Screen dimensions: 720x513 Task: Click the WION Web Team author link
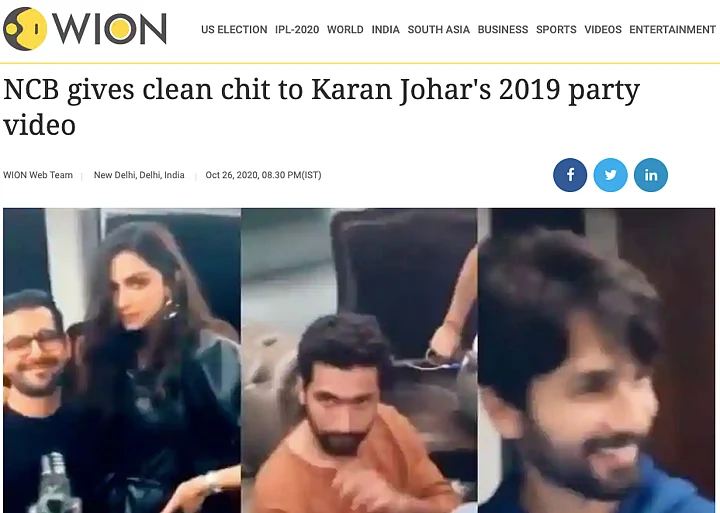(x=38, y=175)
